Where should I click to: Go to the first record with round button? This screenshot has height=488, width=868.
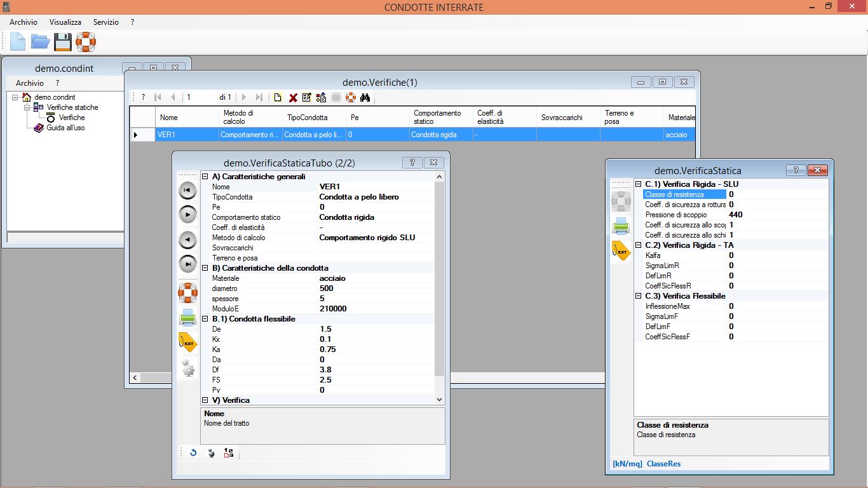point(187,189)
